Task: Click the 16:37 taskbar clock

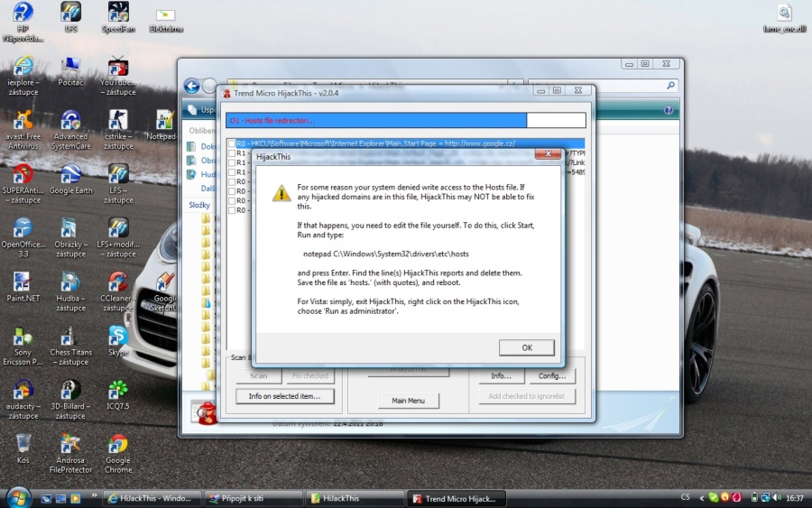Action: click(x=794, y=498)
